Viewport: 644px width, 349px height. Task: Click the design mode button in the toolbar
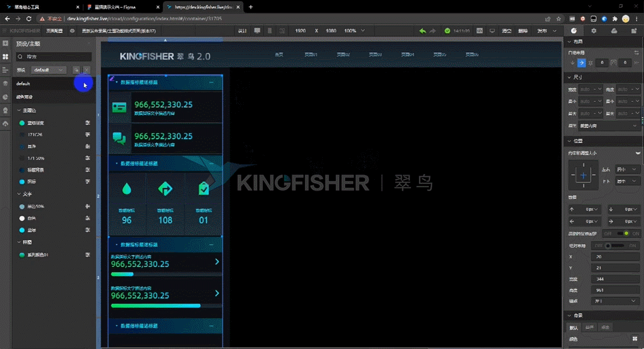coord(243,31)
